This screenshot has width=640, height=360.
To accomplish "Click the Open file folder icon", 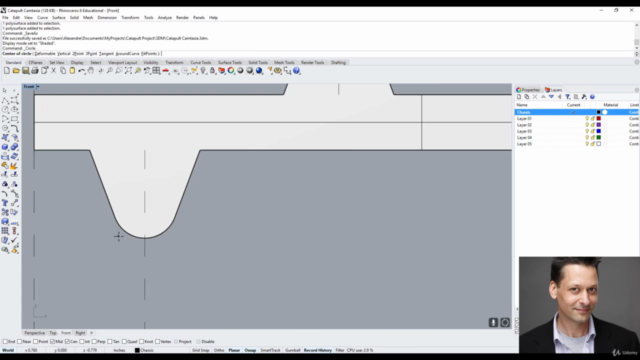I will click(16, 71).
